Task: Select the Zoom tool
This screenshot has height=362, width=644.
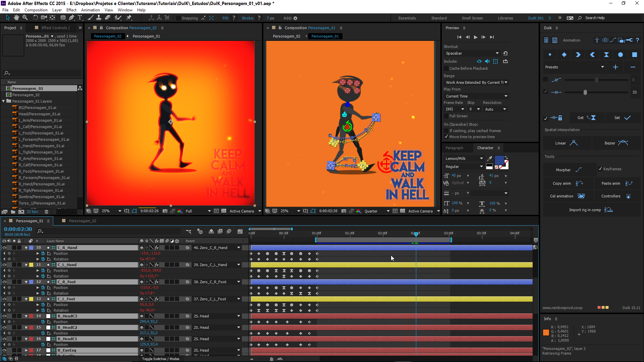Action: pyautogui.click(x=25, y=18)
